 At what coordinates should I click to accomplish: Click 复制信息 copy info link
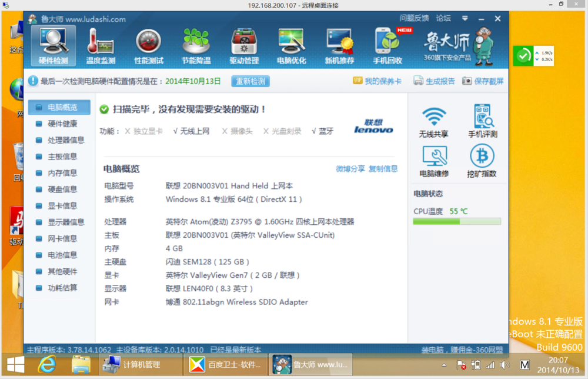click(383, 169)
